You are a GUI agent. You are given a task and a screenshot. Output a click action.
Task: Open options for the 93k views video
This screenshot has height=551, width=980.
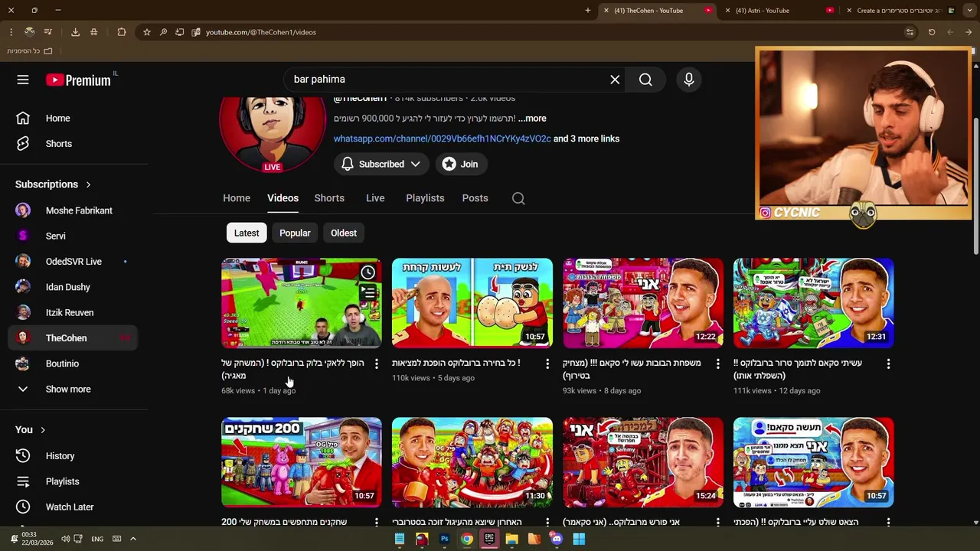tap(717, 364)
